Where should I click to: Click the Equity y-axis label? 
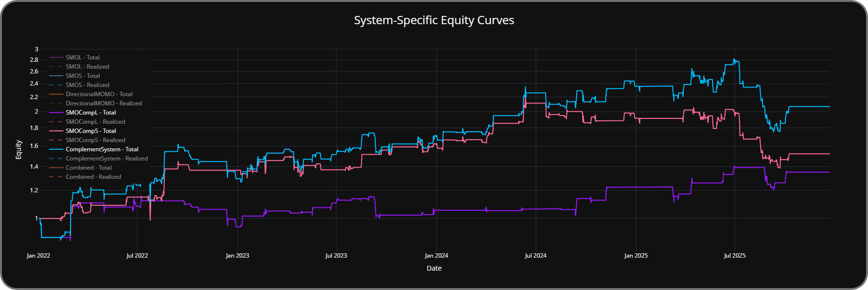pos(18,149)
